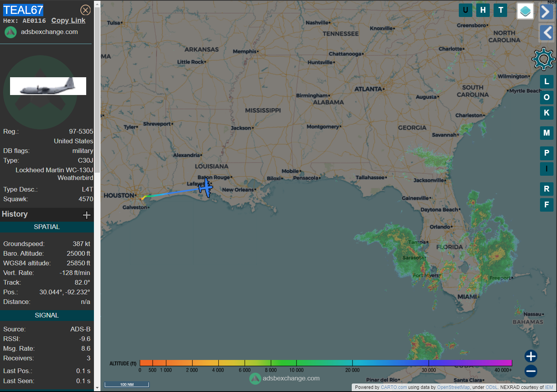Click the CARTO.com attribution link
This screenshot has height=392, width=557.
pyautogui.click(x=393, y=387)
